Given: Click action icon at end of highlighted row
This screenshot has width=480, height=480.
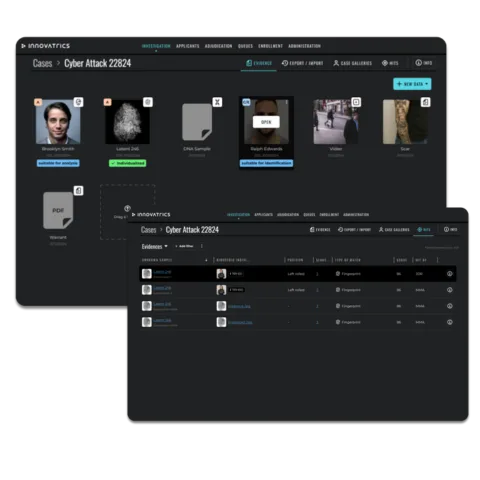Looking at the screenshot, I should tap(450, 274).
